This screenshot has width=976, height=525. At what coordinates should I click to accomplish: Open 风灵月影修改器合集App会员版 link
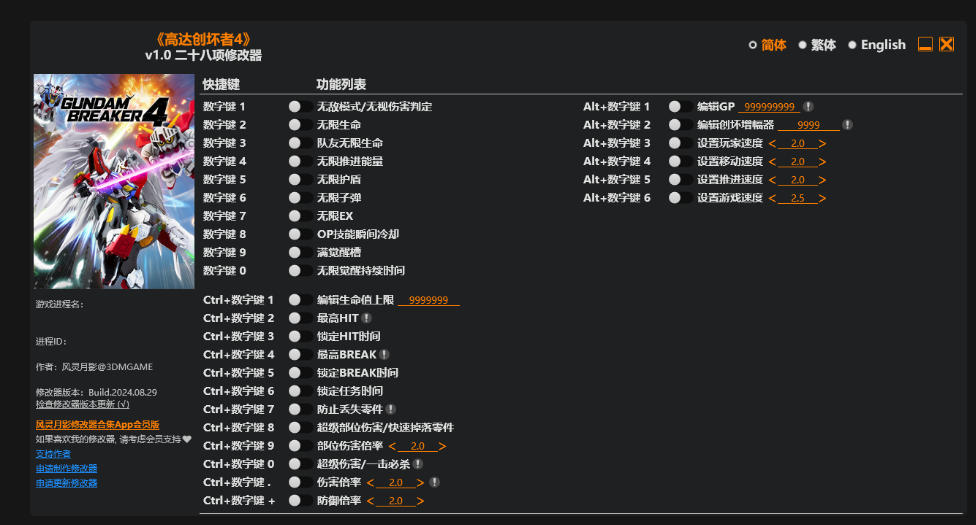98,424
